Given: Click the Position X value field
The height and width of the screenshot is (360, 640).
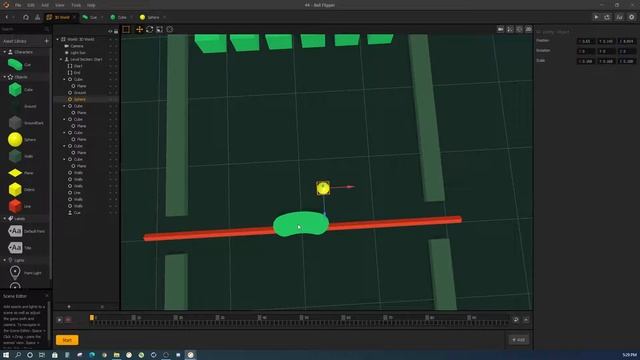Looking at the screenshot, I should pos(586,41).
